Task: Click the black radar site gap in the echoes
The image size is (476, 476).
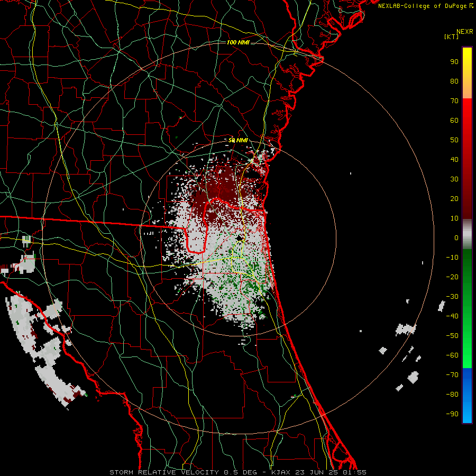Action: [240, 238]
